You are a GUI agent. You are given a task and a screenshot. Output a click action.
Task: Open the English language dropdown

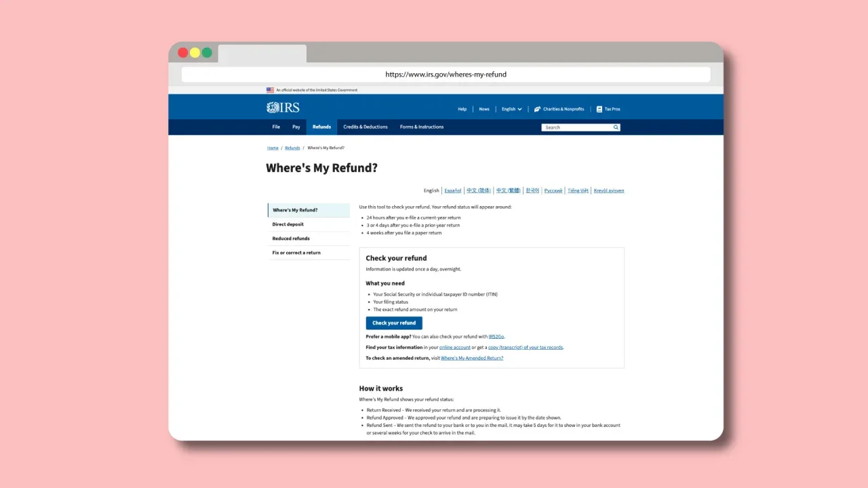point(511,109)
